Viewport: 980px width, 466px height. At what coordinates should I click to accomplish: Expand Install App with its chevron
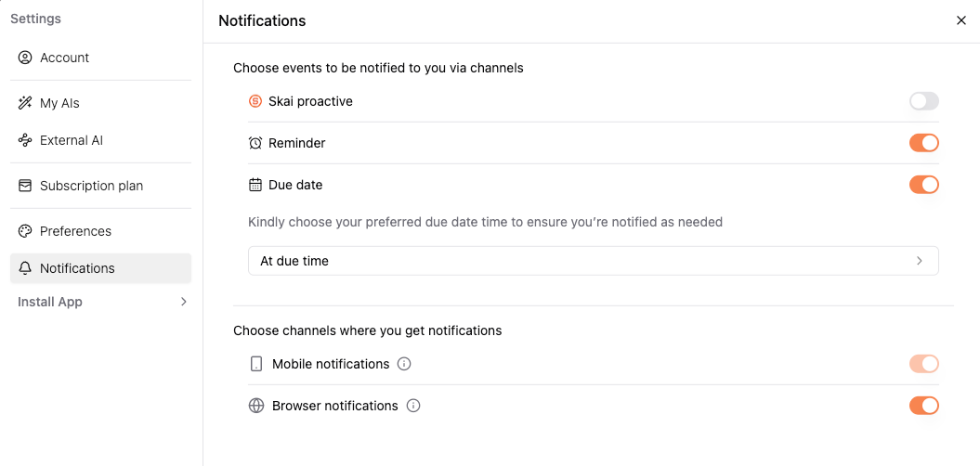pyautogui.click(x=184, y=302)
